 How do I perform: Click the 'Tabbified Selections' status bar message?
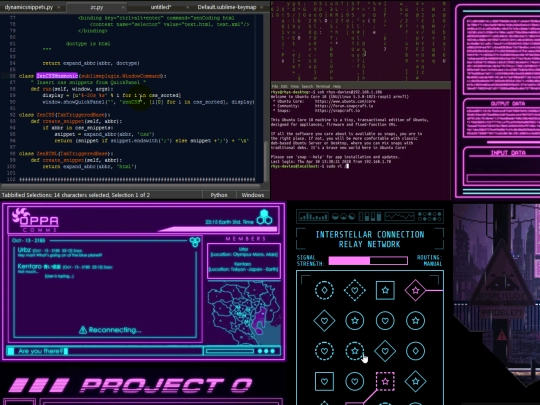pyautogui.click(x=76, y=195)
